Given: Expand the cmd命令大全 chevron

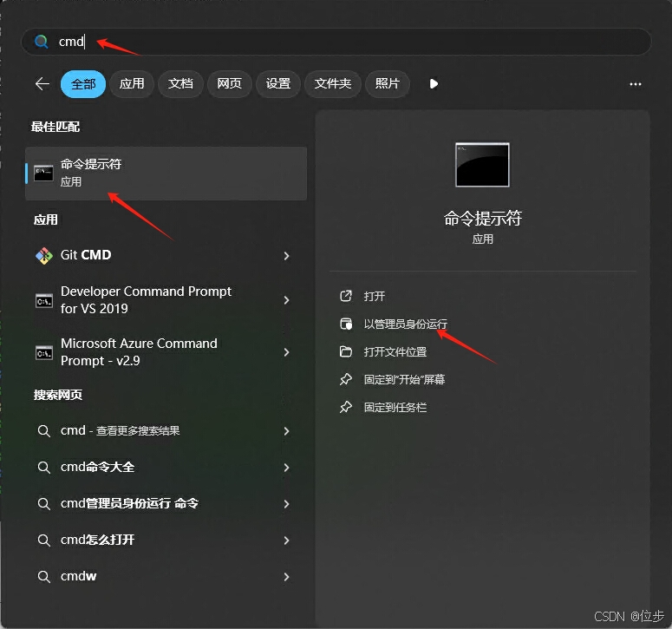Looking at the screenshot, I should [x=286, y=468].
